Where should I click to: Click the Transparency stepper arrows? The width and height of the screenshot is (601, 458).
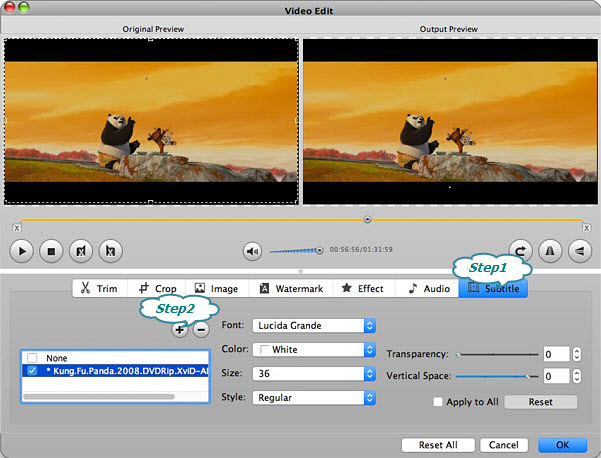(576, 354)
